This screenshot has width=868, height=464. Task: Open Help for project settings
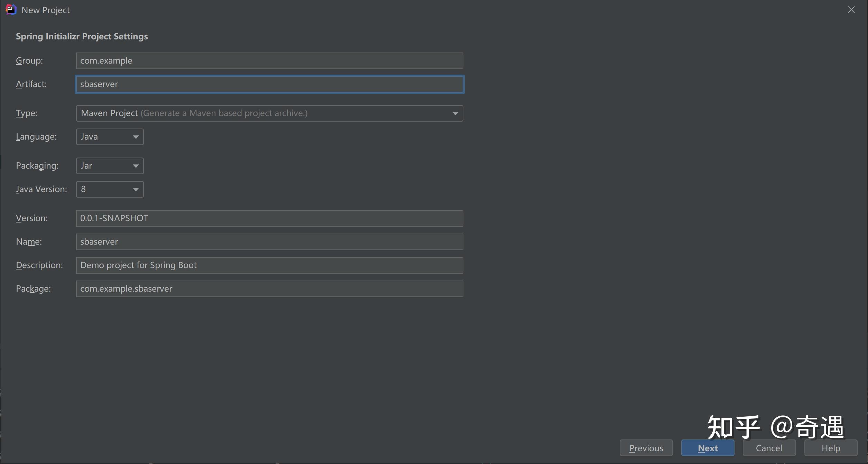831,448
